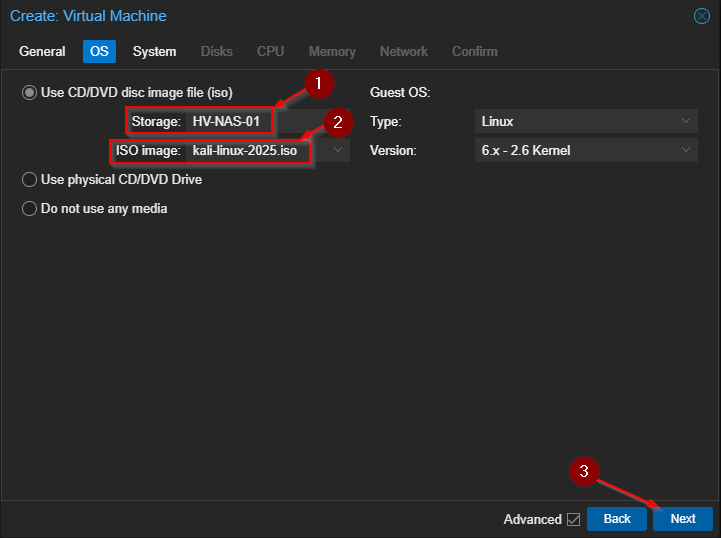The height and width of the screenshot is (538, 721).
Task: Expand the ISO image dropdown arrow
Action: (338, 150)
